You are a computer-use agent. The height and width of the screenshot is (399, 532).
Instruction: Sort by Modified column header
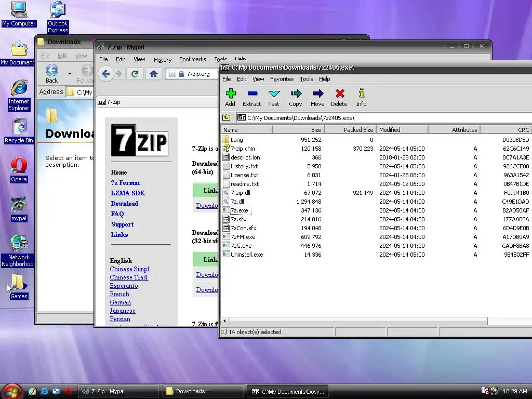tap(403, 129)
